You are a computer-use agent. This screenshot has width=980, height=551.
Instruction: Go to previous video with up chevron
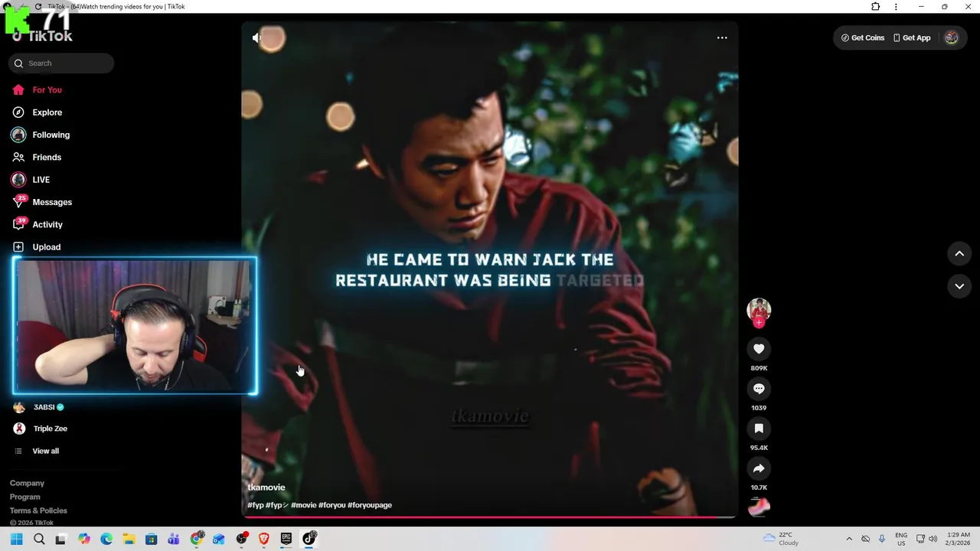(x=959, y=253)
